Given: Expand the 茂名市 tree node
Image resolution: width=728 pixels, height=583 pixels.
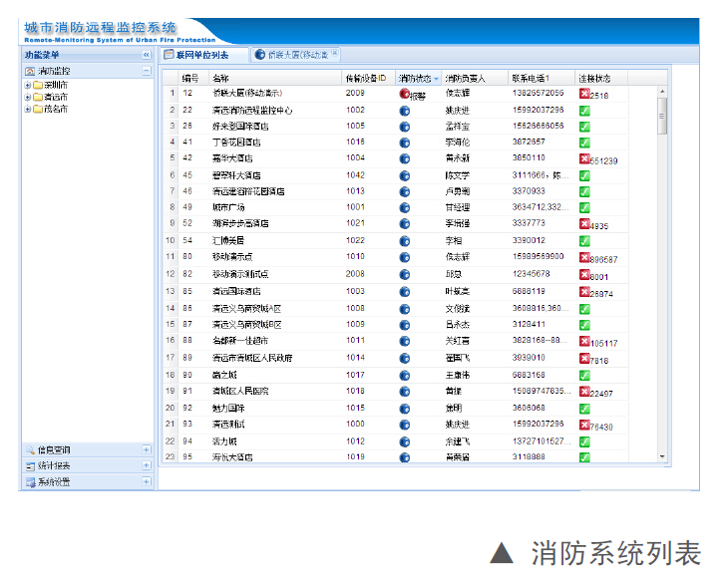Looking at the screenshot, I should pos(27,109).
